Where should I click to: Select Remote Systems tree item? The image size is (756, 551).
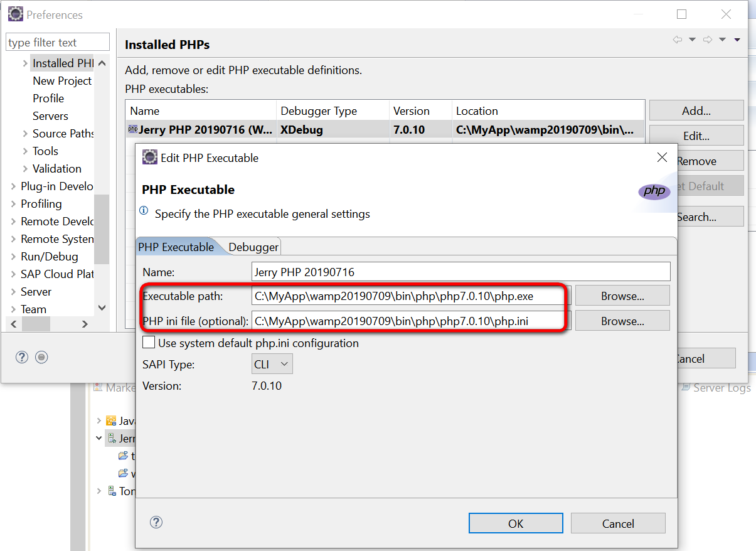pyautogui.click(x=57, y=239)
